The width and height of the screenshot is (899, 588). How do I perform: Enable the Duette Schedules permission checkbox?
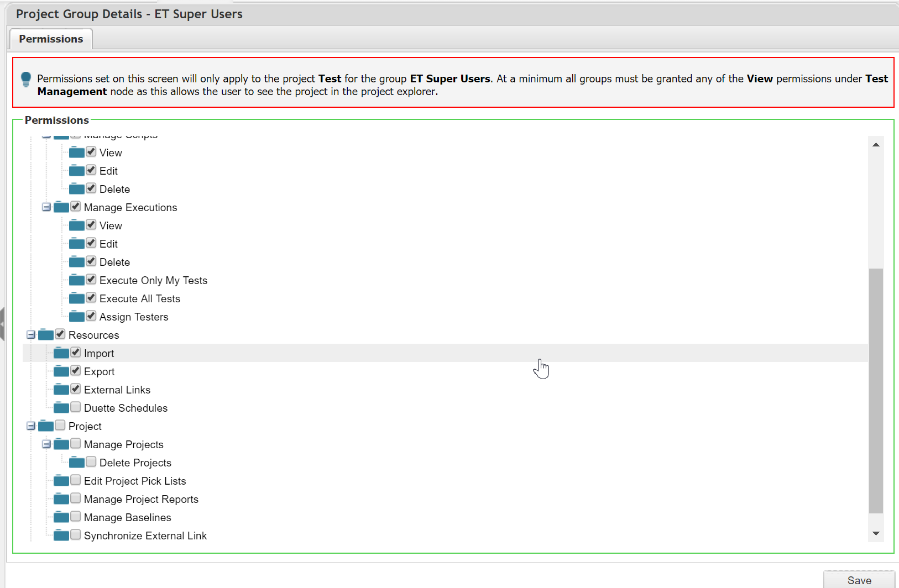tap(76, 407)
